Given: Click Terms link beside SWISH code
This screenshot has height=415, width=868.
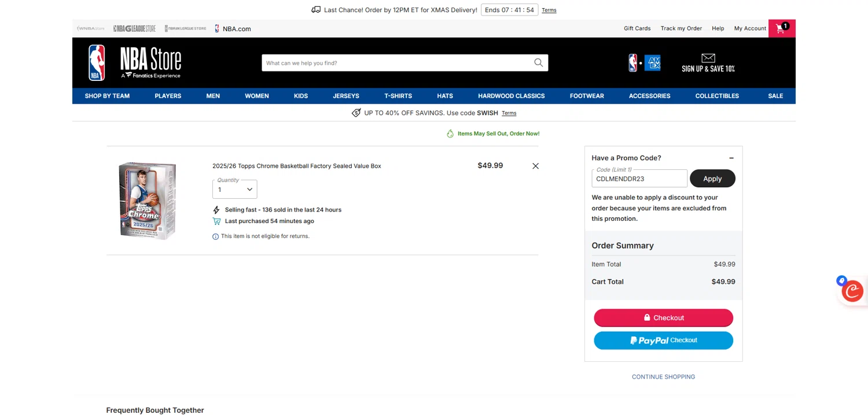Looking at the screenshot, I should [x=509, y=113].
